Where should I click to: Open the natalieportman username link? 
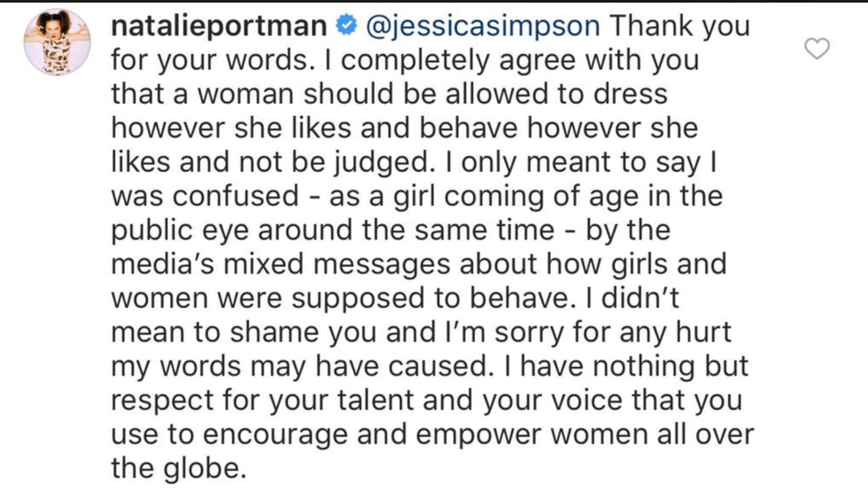[219, 26]
